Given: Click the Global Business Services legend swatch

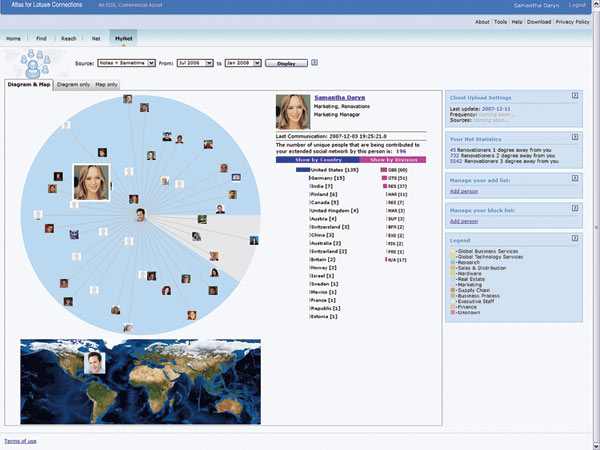Looking at the screenshot, I should pyautogui.click(x=453, y=251).
